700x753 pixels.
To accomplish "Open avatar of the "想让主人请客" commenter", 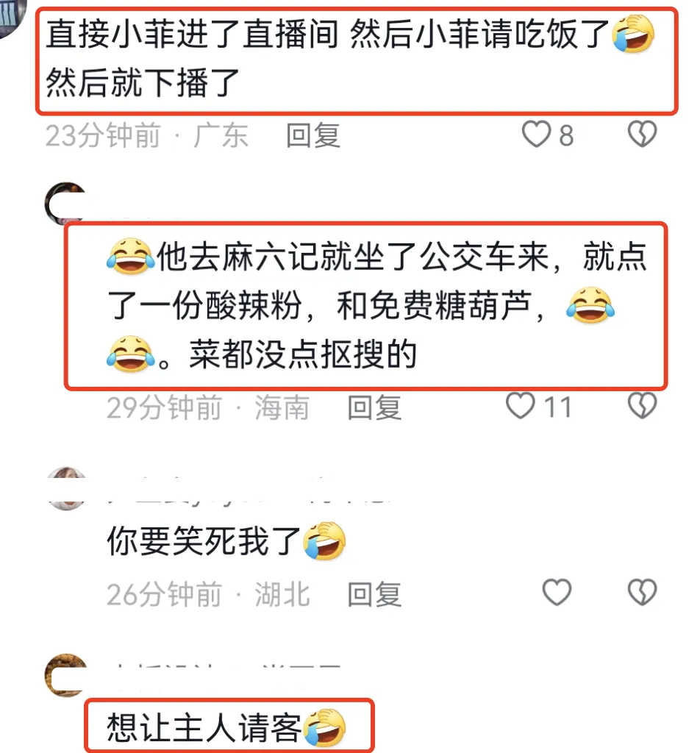I will 65,675.
